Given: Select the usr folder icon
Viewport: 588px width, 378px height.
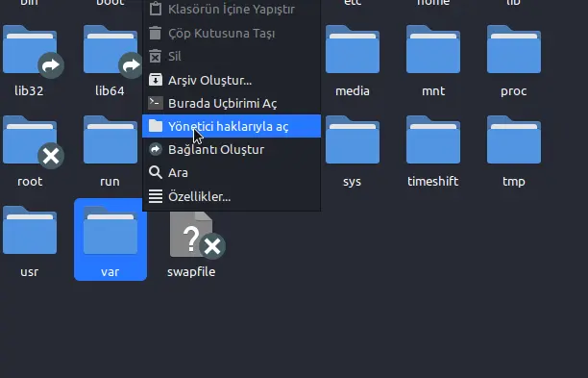Looking at the screenshot, I should pos(30,230).
